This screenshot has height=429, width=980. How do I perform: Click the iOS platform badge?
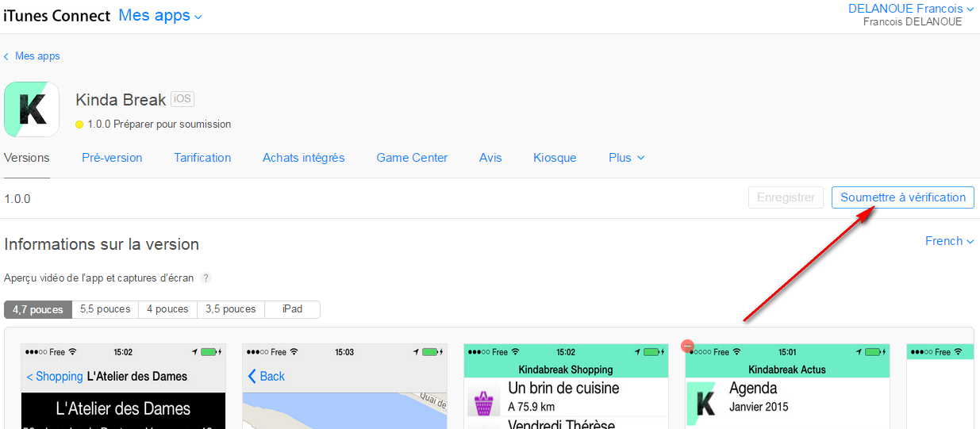[x=183, y=99]
